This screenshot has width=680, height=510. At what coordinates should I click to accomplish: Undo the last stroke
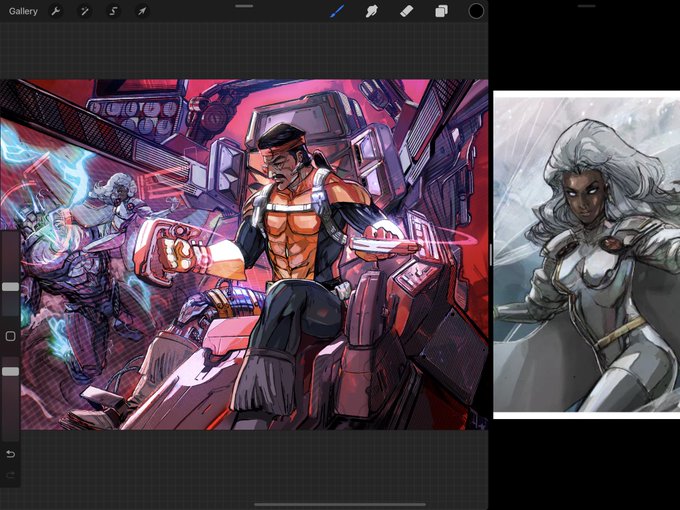(x=10, y=454)
